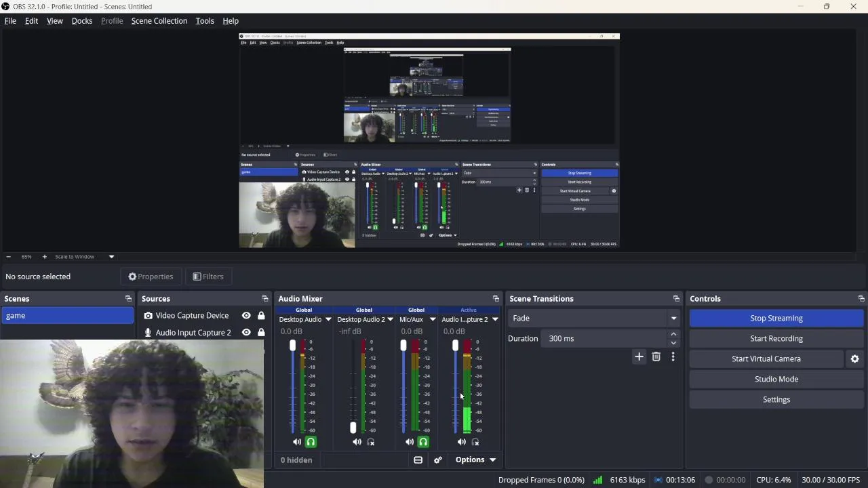Open the Help menu
This screenshot has height=488, width=868.
pyautogui.click(x=231, y=21)
